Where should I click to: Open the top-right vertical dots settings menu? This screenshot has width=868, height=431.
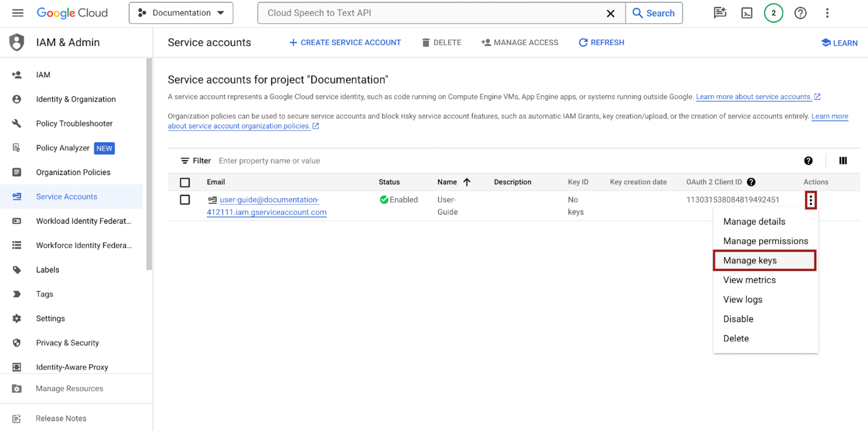coord(827,13)
